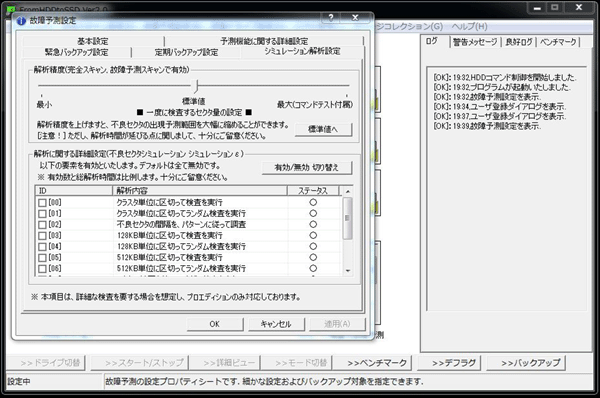This screenshot has height=398, width=600.
Task: Maximize the main FromHDDtoSSD window
Action: click(554, 8)
